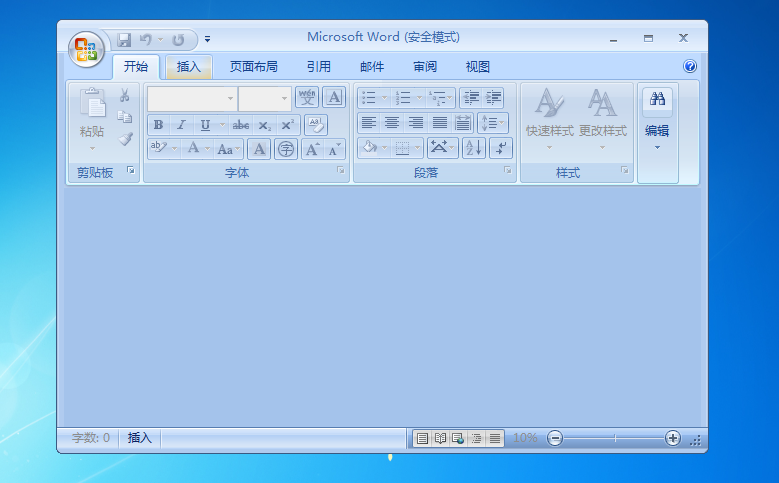Switch to the 插入 tab
The width and height of the screenshot is (779, 483).
tap(188, 66)
